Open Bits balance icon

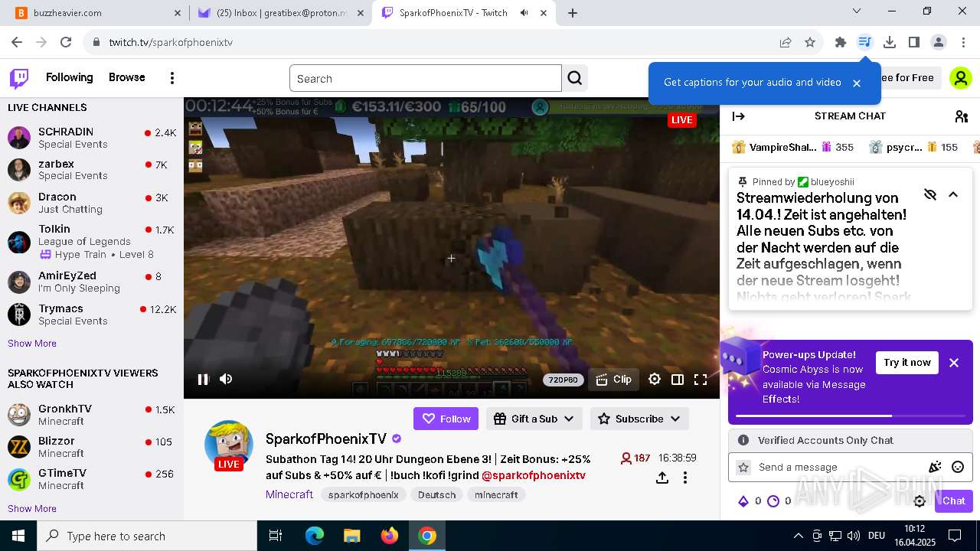point(743,501)
